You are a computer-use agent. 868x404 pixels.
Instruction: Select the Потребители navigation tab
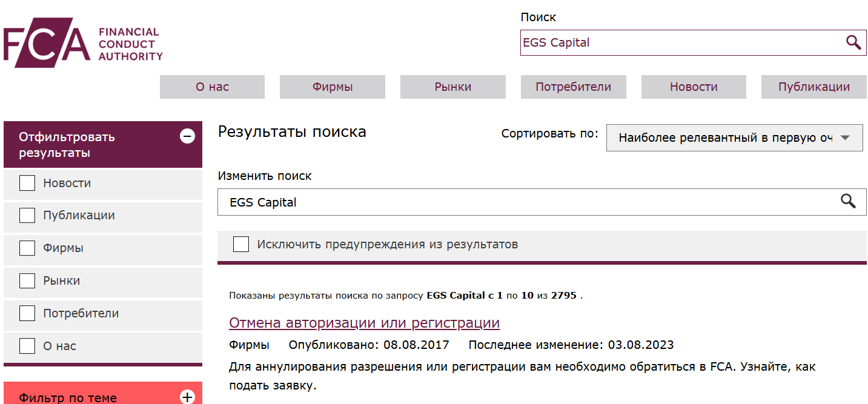(573, 87)
